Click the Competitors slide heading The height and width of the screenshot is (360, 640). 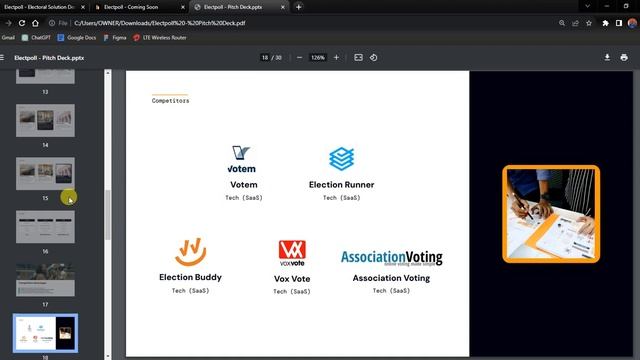pyautogui.click(x=171, y=101)
